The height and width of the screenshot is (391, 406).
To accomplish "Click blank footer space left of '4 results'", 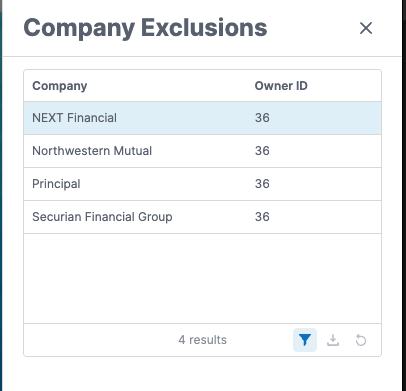I will 100,340.
